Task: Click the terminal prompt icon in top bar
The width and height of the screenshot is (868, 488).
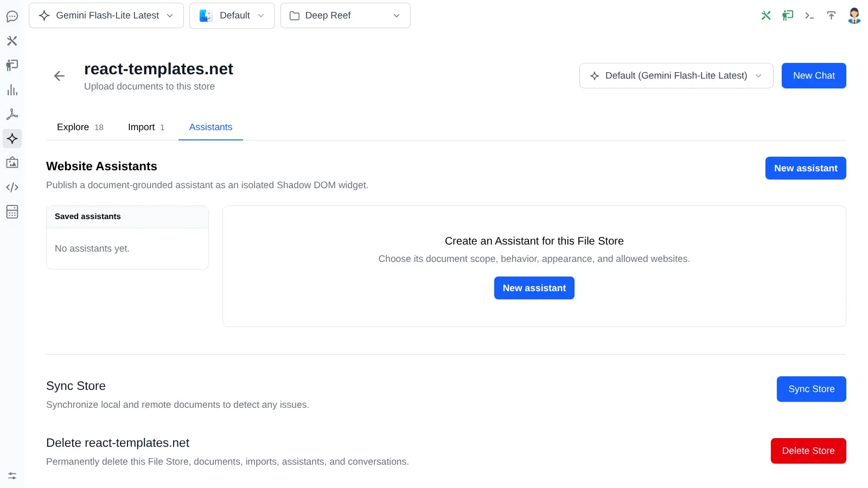Action: pos(809,16)
